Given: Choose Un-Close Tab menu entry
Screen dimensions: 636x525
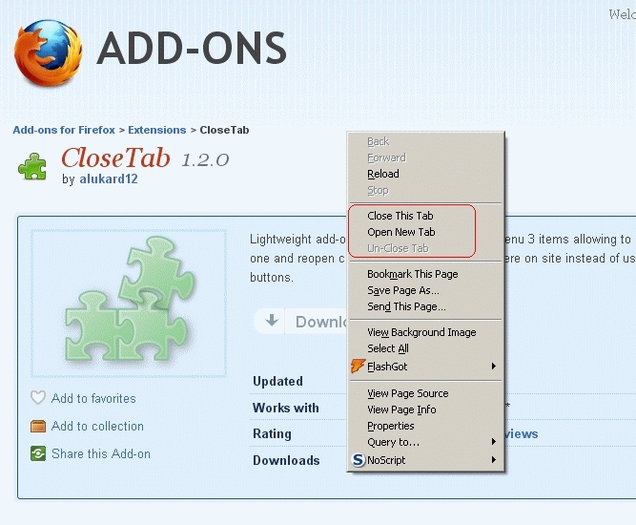Looking at the screenshot, I should point(425,248).
